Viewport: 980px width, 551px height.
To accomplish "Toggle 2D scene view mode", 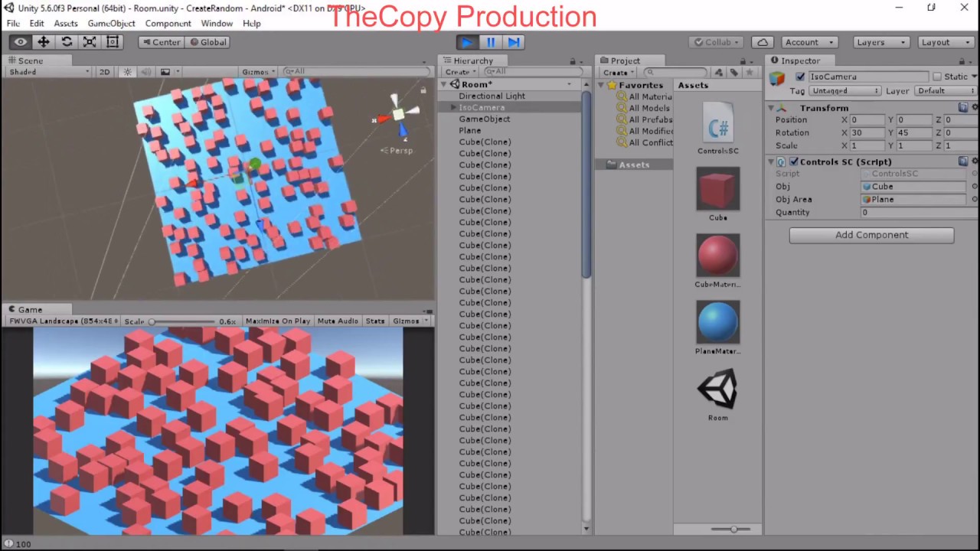I will coord(105,72).
